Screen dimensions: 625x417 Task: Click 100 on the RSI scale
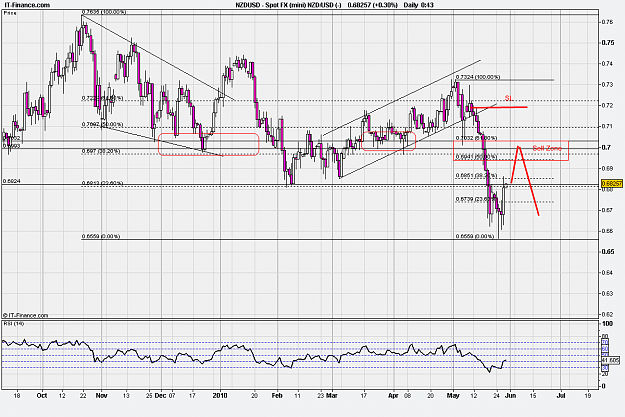(x=607, y=324)
